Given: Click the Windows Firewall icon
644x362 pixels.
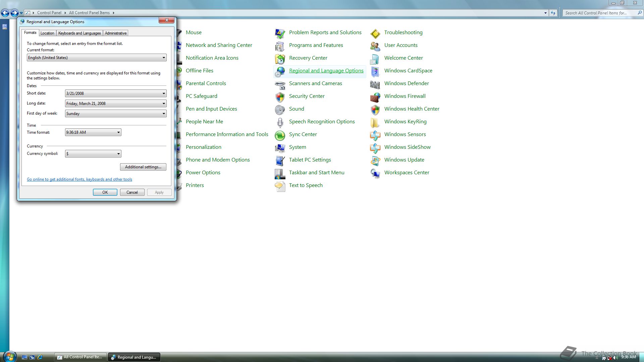Looking at the screenshot, I should click(x=375, y=97).
